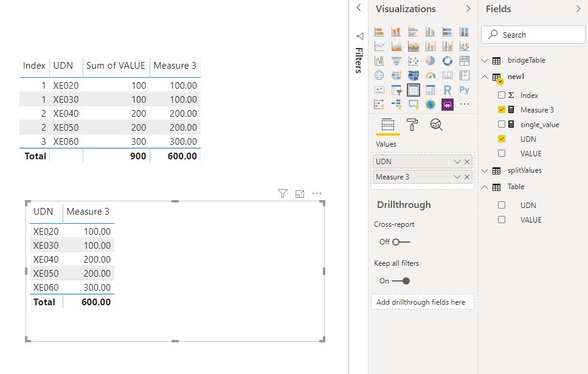Add the Q&A visual
This screenshot has width=588, height=374.
[413, 104]
